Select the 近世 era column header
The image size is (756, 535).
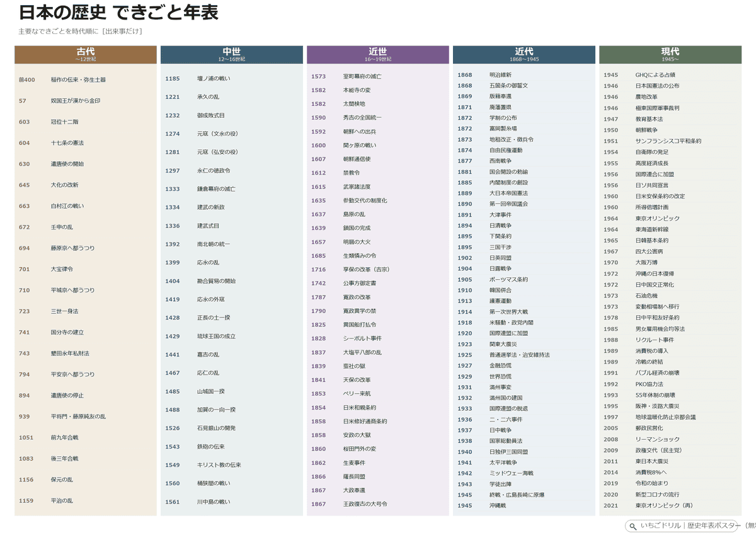pos(378,55)
